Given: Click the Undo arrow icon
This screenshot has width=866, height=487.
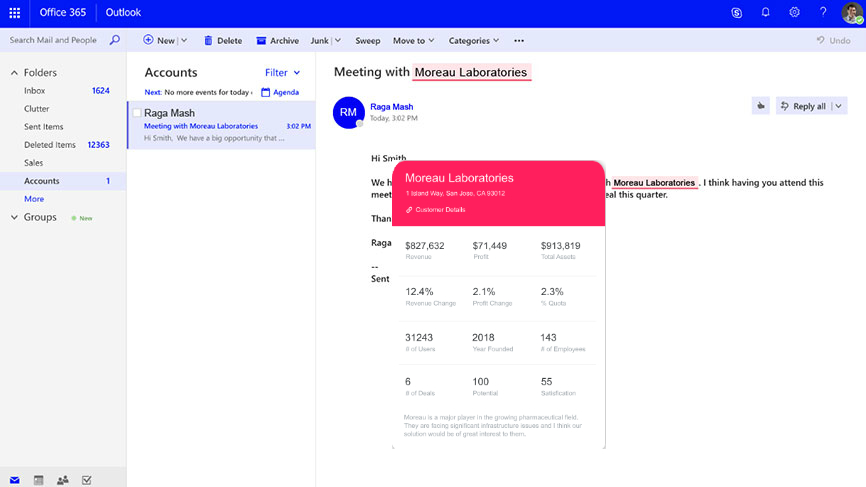Looking at the screenshot, I should (821, 40).
